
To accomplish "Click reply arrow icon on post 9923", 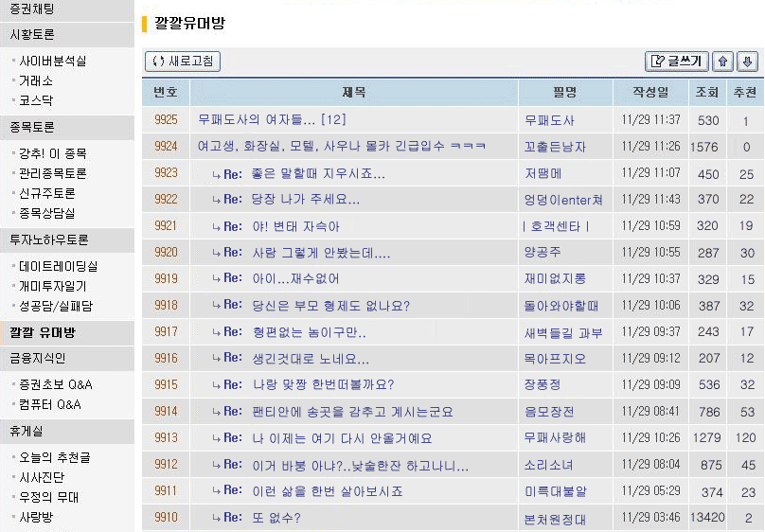I will click(216, 174).
